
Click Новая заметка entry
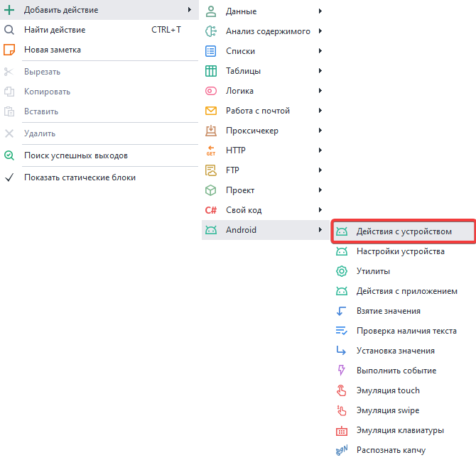(53, 50)
